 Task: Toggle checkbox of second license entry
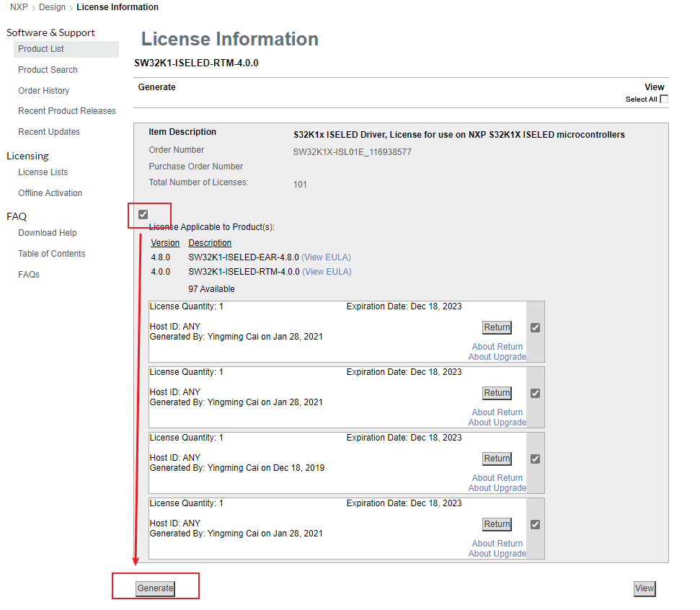(x=535, y=394)
